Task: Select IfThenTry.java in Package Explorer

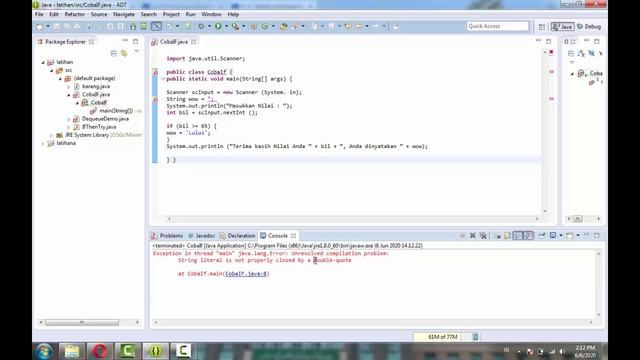Action: click(99, 127)
